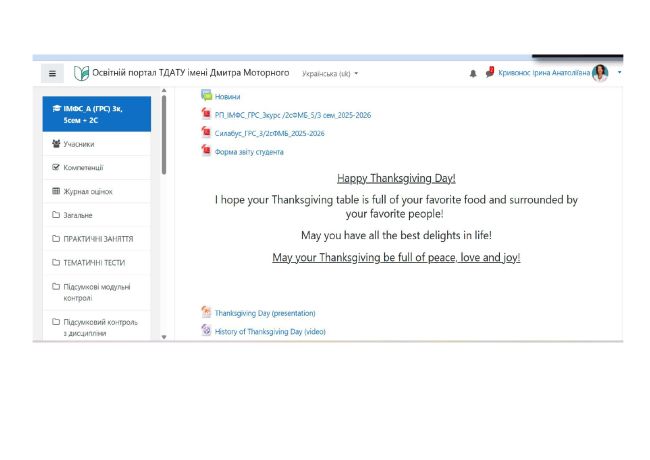Screen dimensions: 650x460
Task: Click folder icon beside Підсумковий контроль
Action: (x=56, y=322)
